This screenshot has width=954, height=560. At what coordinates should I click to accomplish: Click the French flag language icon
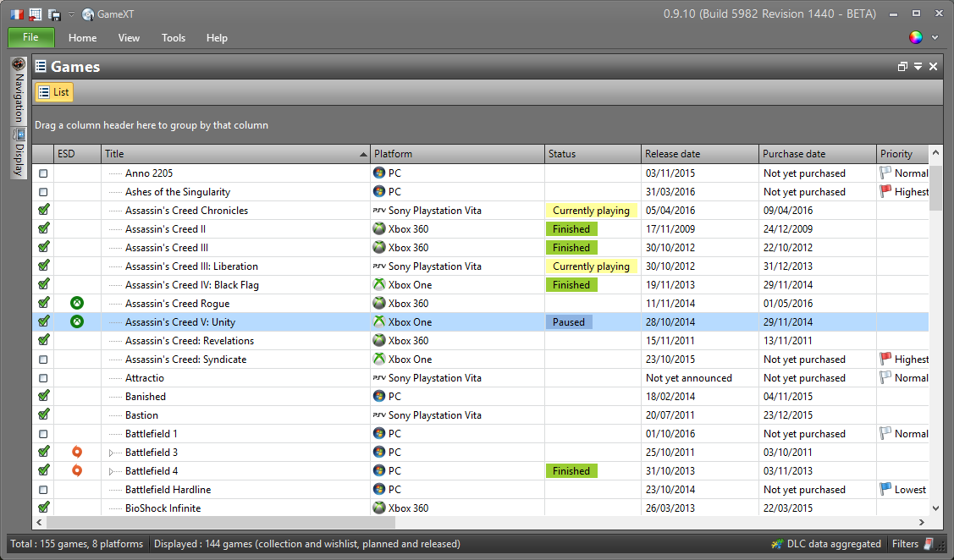[x=16, y=14]
